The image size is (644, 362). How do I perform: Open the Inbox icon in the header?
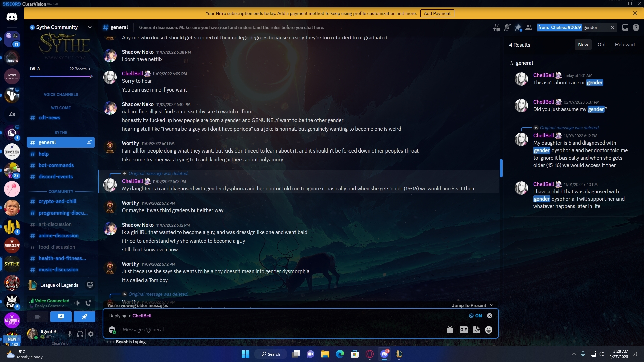(625, 27)
